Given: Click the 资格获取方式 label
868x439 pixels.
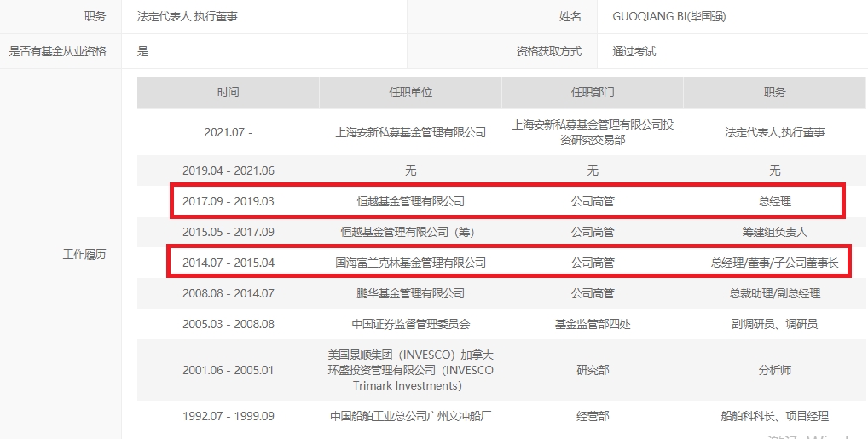Looking at the screenshot, I should click(x=549, y=51).
